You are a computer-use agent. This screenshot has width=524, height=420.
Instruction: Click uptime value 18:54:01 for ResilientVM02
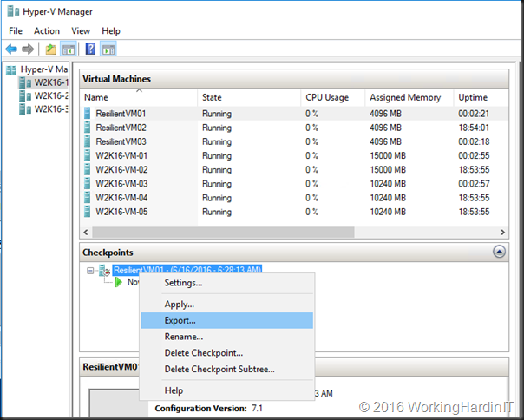474,128
